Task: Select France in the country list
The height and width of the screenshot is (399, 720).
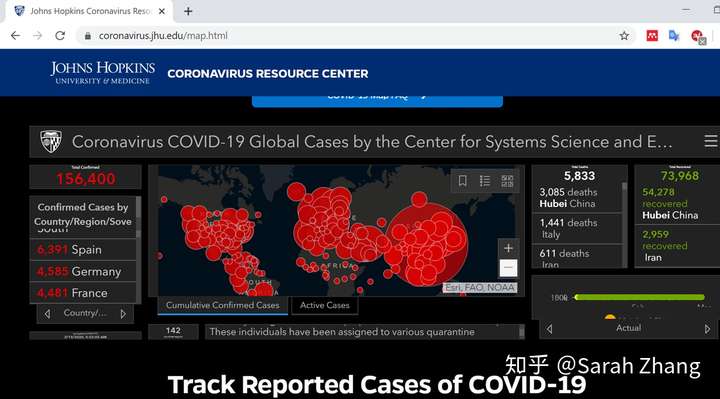Action: 83,293
